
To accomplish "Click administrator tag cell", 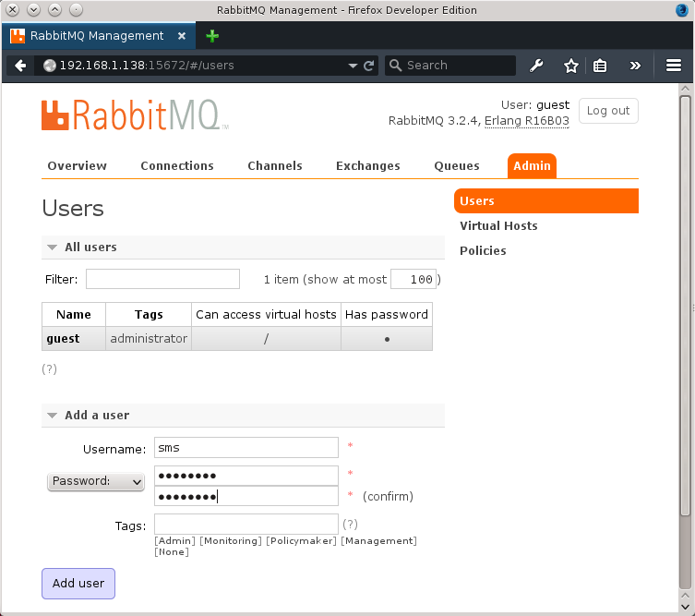I will tap(149, 339).
